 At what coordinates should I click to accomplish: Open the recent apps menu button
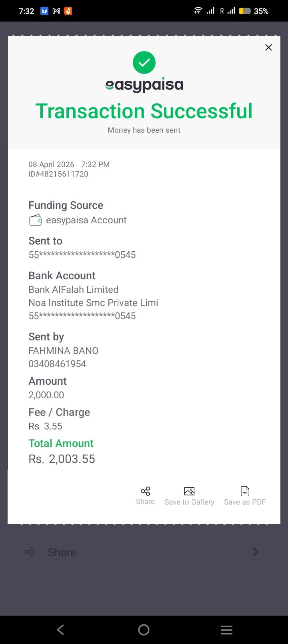[226, 630]
